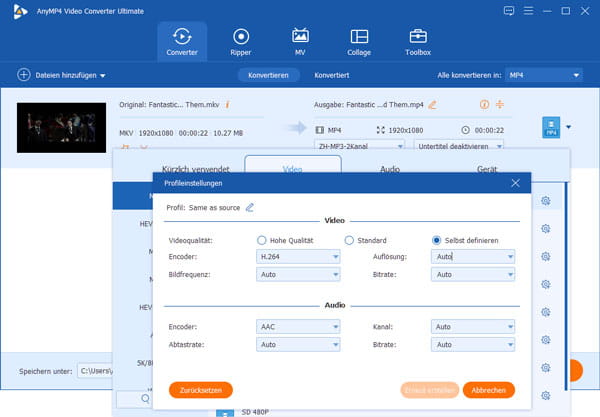Click the split/compress icon beside output info

click(500, 104)
